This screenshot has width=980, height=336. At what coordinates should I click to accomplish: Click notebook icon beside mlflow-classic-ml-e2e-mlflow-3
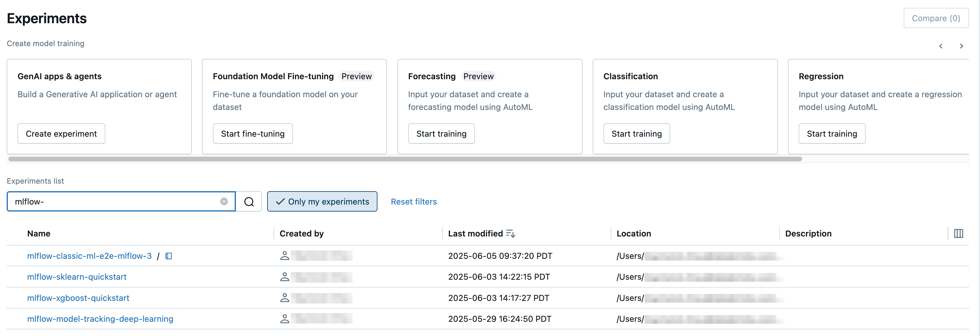169,256
